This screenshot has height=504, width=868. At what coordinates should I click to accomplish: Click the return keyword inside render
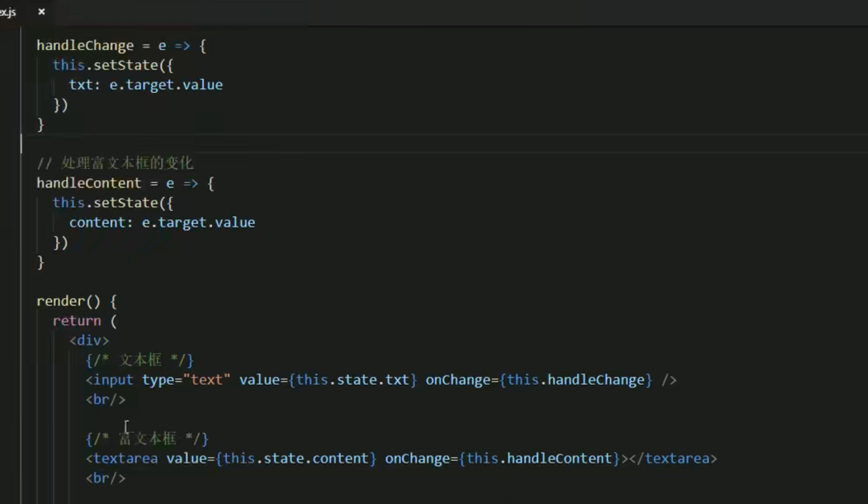pyautogui.click(x=77, y=321)
